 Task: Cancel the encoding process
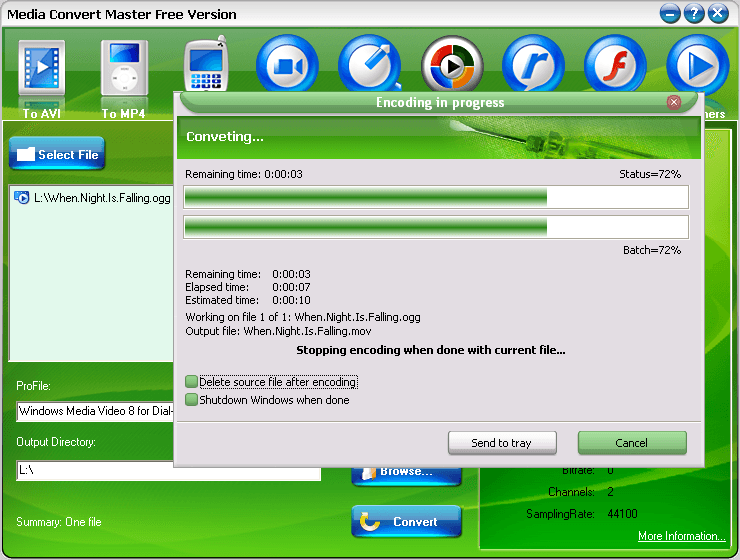[x=632, y=443]
